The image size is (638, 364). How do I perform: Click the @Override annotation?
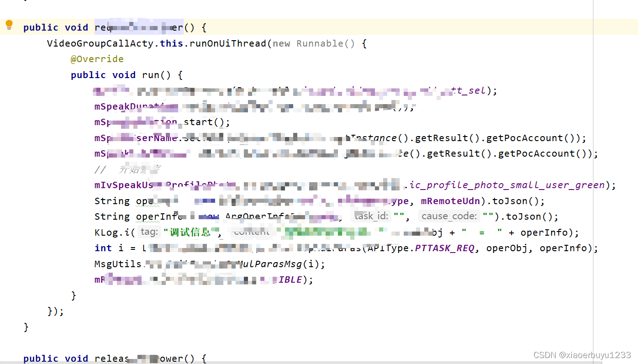coord(97,58)
